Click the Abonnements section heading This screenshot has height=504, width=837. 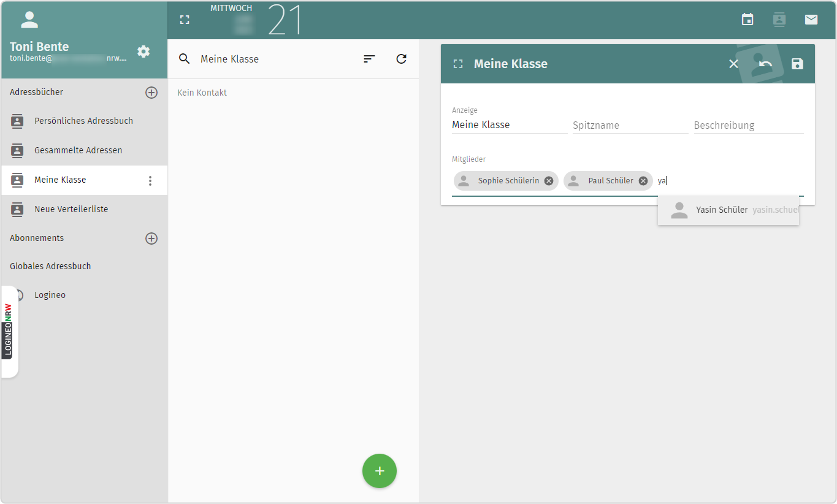[37, 238]
